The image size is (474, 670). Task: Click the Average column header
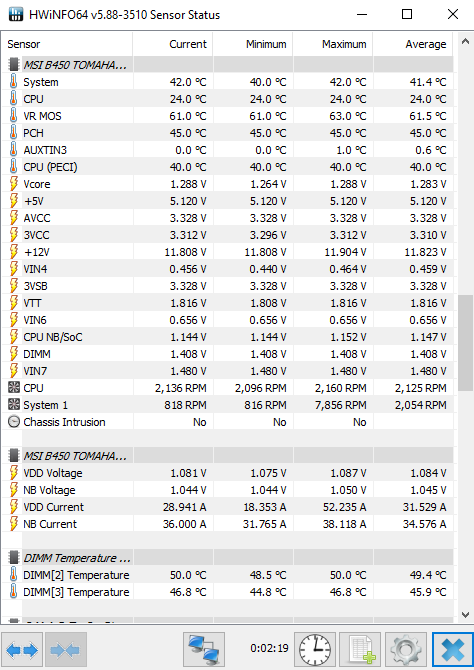[x=413, y=44]
